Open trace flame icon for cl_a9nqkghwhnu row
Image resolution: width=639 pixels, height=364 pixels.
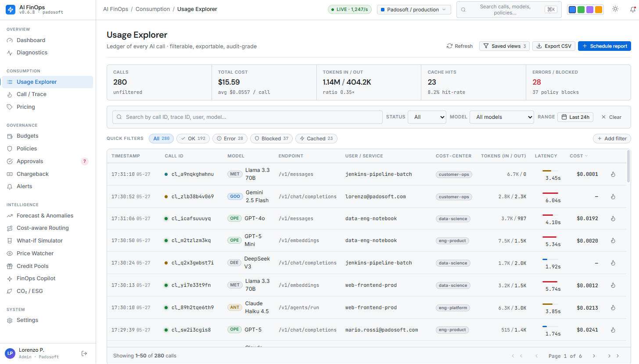click(x=613, y=174)
